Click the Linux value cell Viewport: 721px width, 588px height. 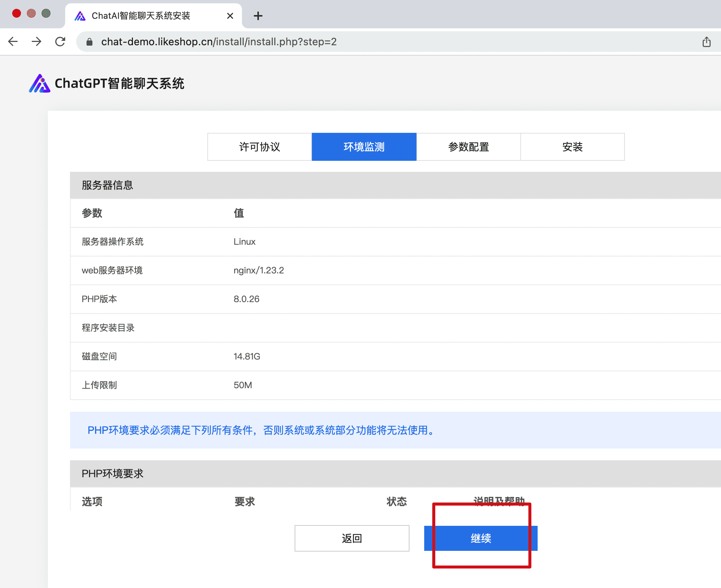tap(245, 242)
